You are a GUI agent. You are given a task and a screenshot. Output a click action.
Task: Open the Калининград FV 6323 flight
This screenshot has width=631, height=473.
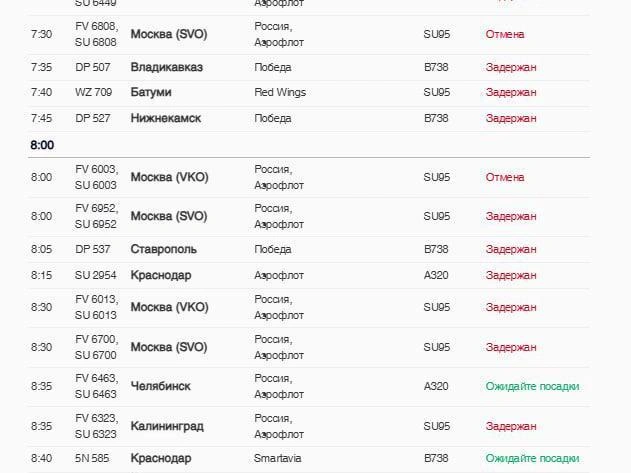[x=309, y=426]
